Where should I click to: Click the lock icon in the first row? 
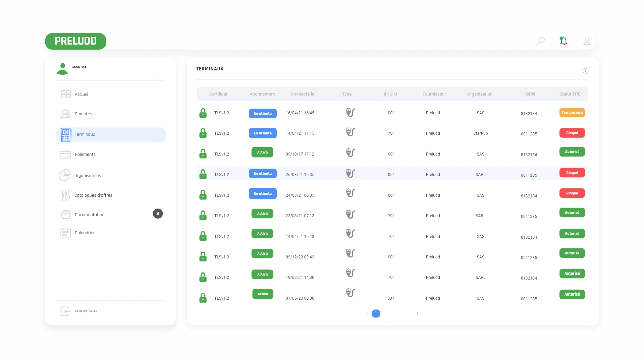[x=203, y=113]
